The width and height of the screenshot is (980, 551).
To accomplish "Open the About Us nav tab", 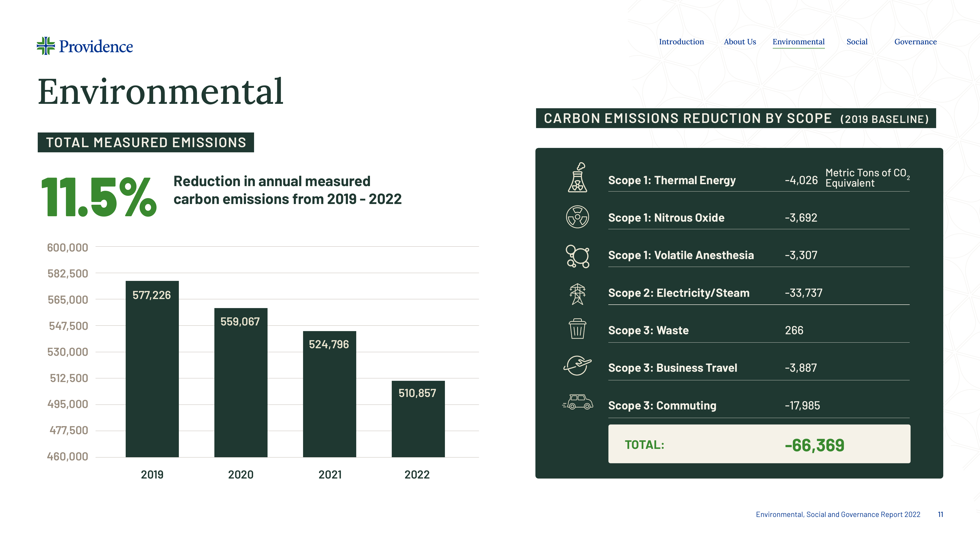I will coord(740,42).
